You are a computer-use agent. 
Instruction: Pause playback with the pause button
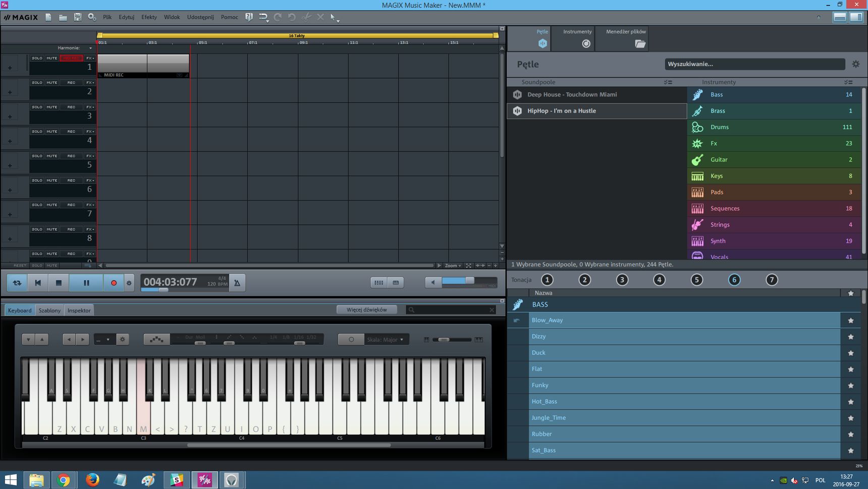coord(86,283)
